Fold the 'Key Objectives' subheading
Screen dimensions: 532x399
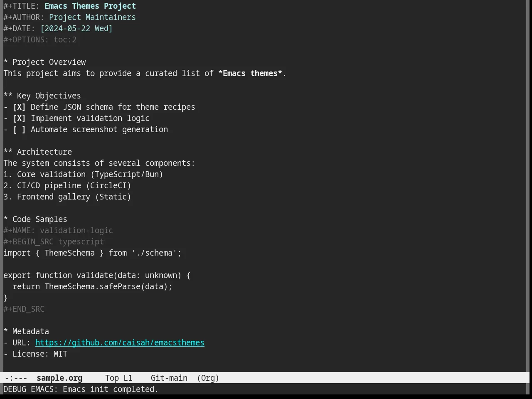coord(42,96)
